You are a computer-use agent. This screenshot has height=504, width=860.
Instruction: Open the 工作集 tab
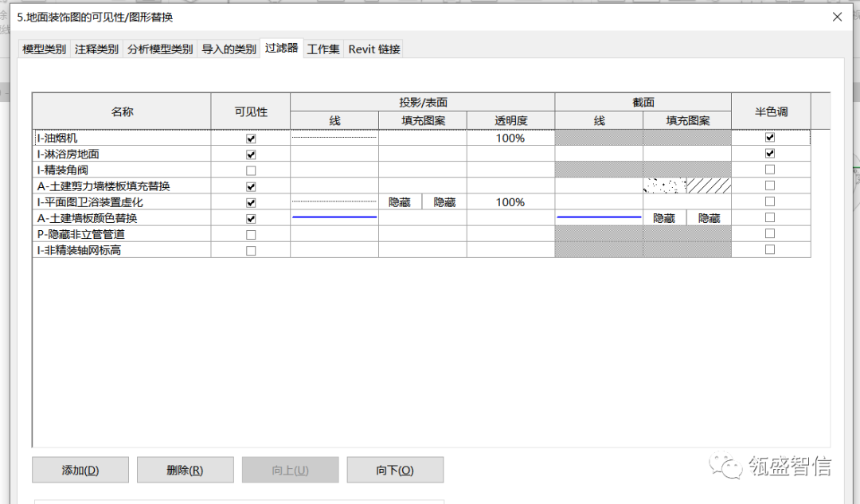[x=323, y=49]
